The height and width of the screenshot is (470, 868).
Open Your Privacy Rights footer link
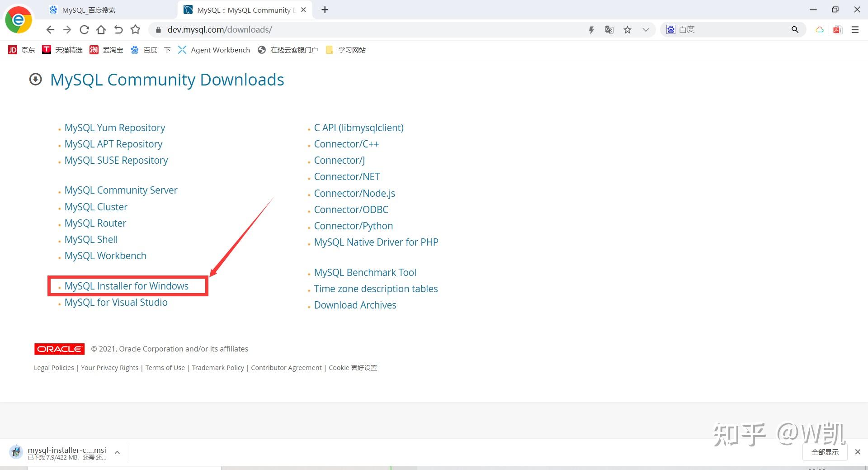[109, 368]
